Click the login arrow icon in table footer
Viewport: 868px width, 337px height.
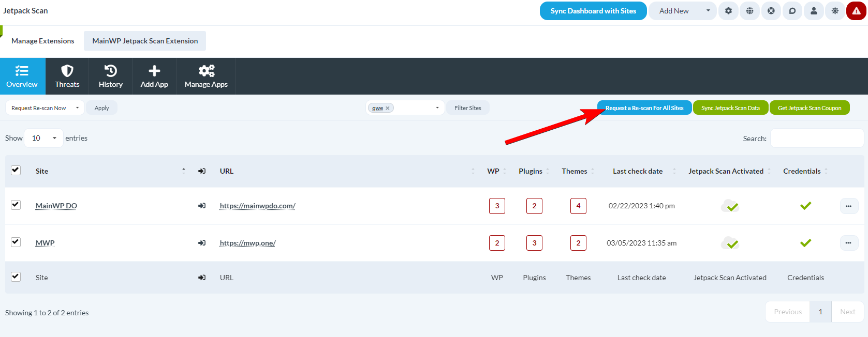pos(202,278)
